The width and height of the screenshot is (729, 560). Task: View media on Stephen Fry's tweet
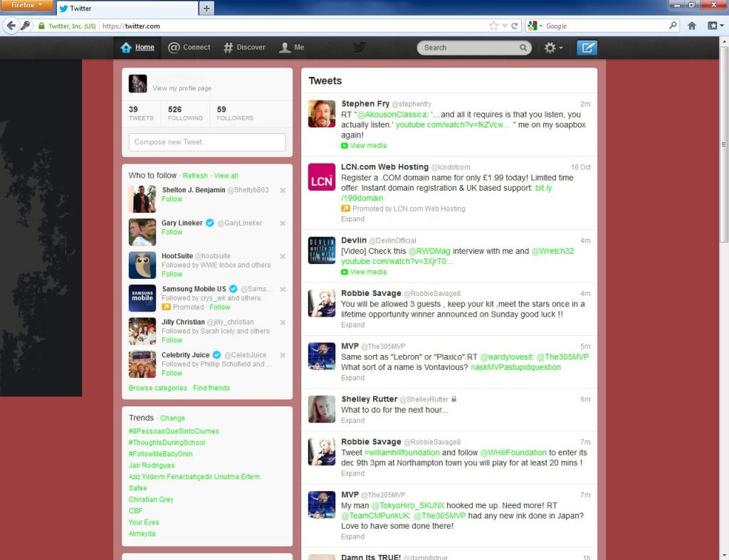point(368,146)
